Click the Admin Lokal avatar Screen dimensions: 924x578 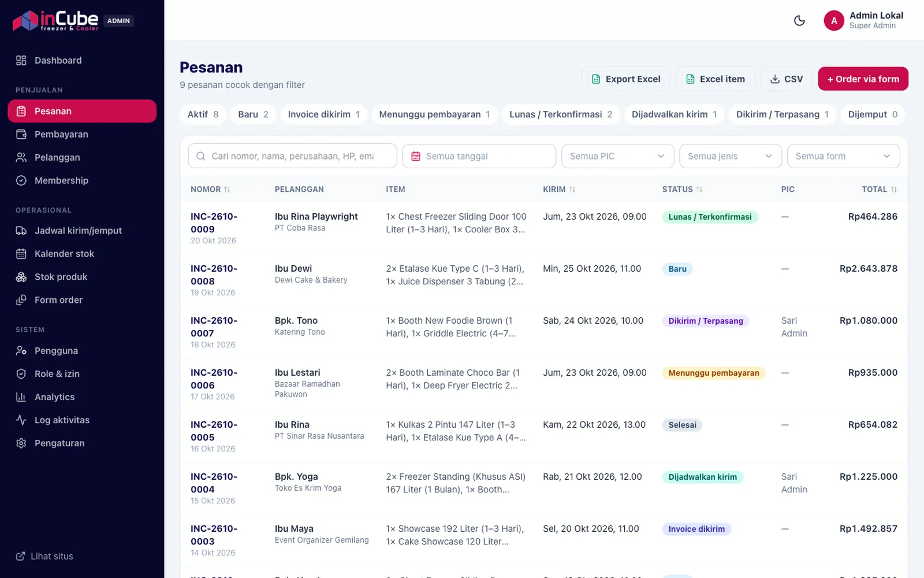pos(833,21)
